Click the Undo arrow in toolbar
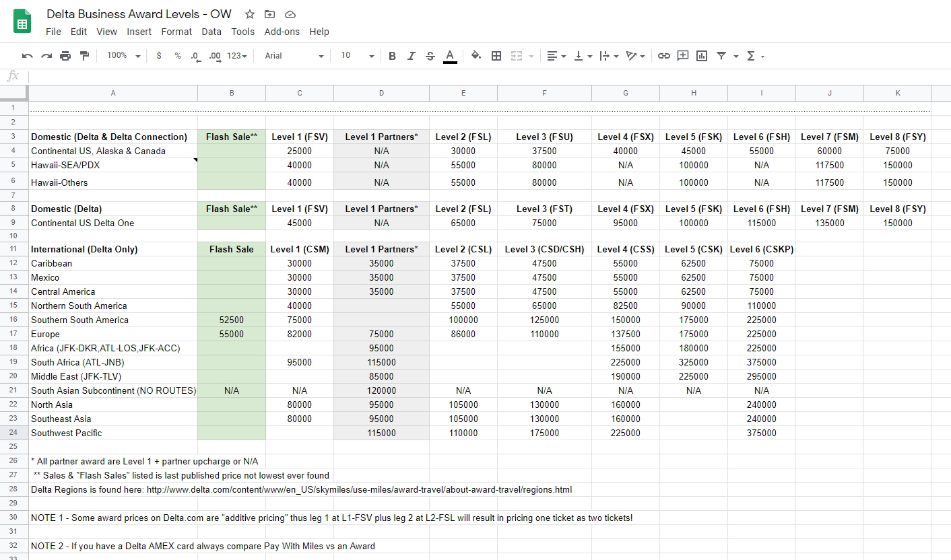Screen dimensions: 951x560 [x=27, y=56]
